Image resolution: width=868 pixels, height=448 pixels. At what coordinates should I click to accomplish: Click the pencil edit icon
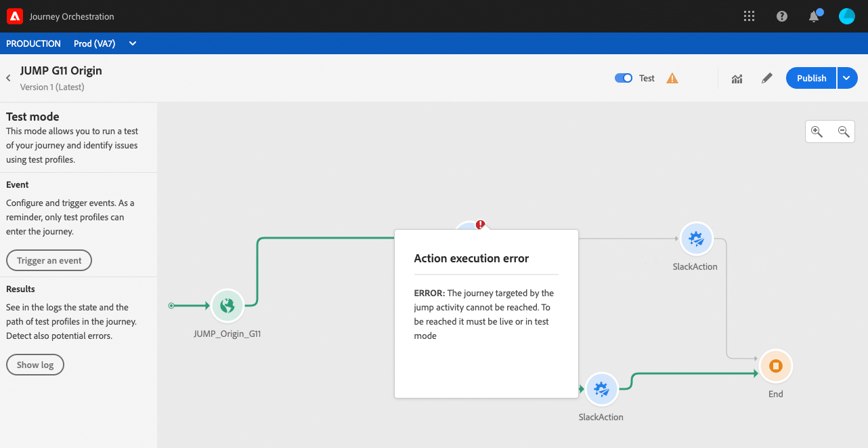point(766,79)
